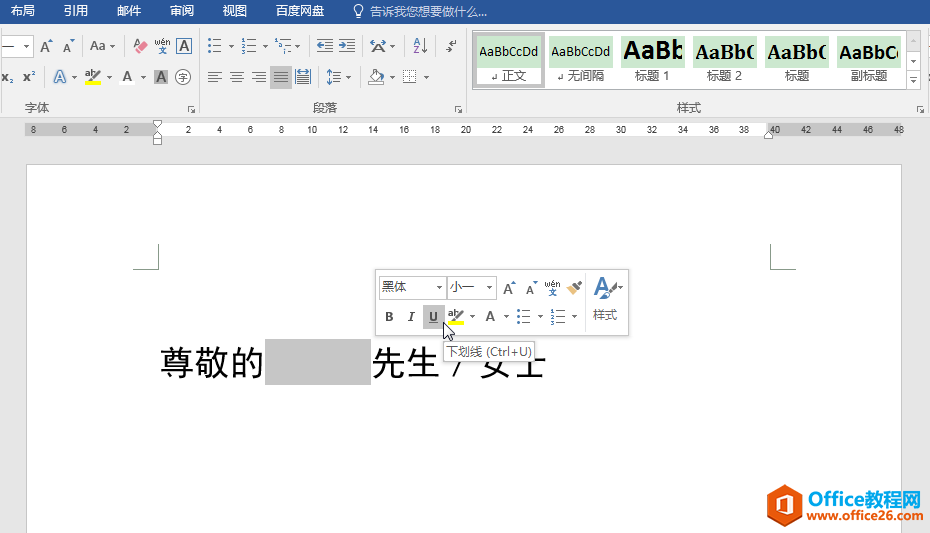The height and width of the screenshot is (533, 930).
Task: Click the bullets list icon in ribbon
Action: point(215,46)
